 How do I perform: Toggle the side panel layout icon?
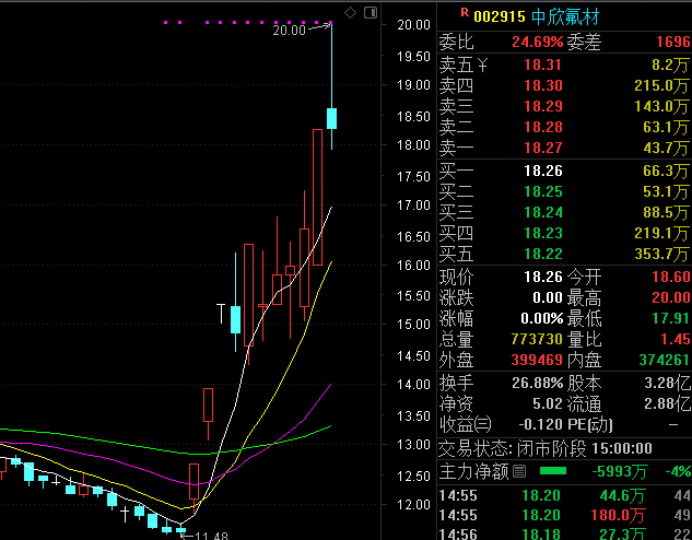(371, 12)
